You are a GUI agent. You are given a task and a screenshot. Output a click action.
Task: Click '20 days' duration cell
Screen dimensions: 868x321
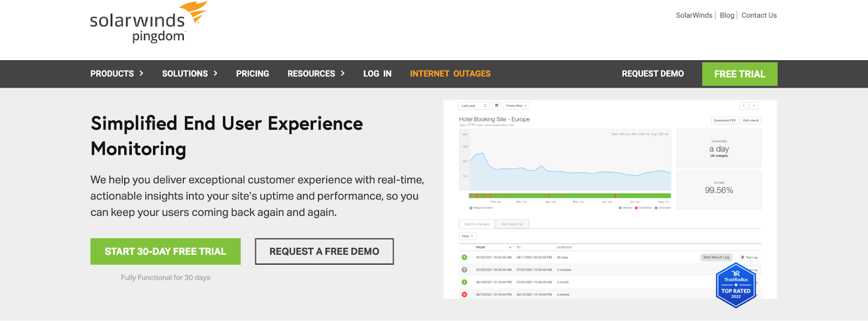[x=563, y=258]
